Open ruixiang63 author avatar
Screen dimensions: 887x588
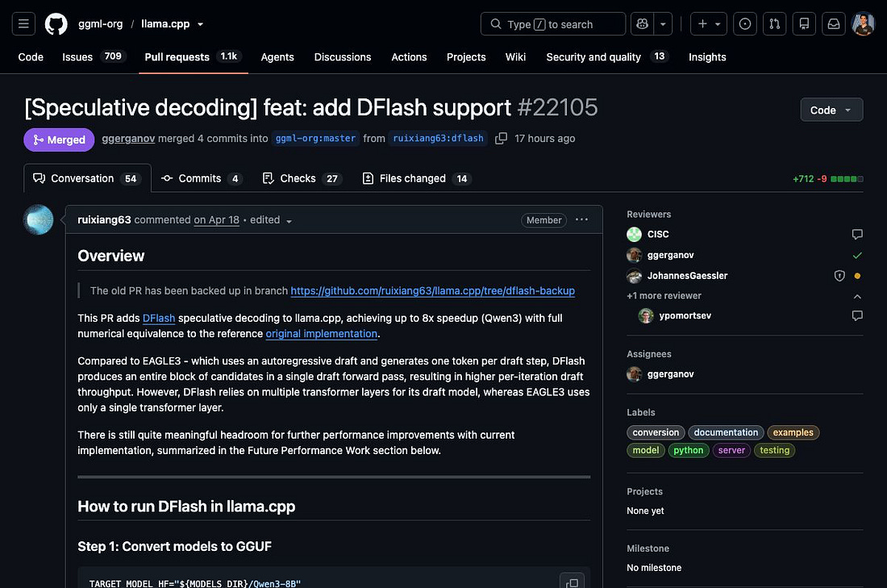38,219
